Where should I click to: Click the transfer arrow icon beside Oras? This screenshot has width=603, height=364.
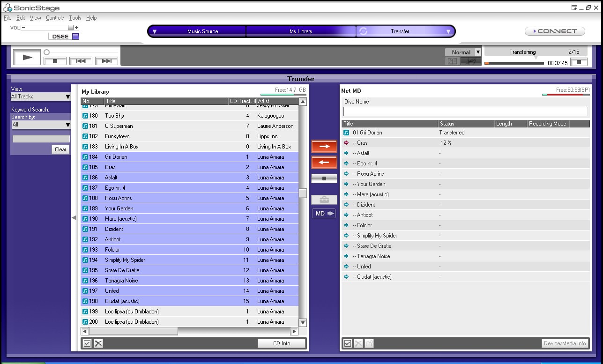coord(347,143)
